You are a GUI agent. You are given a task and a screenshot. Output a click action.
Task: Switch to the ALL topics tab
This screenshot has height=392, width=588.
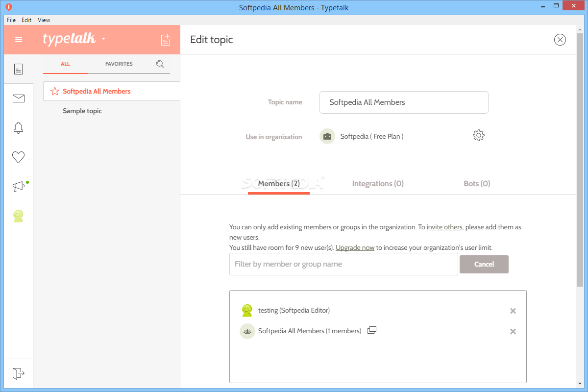pos(65,64)
